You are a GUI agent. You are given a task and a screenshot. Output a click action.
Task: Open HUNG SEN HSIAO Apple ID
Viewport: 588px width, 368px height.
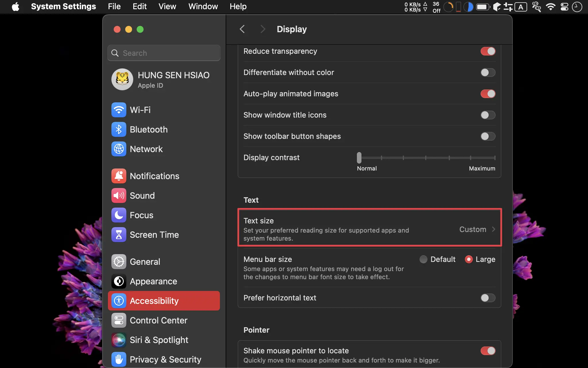tap(164, 79)
